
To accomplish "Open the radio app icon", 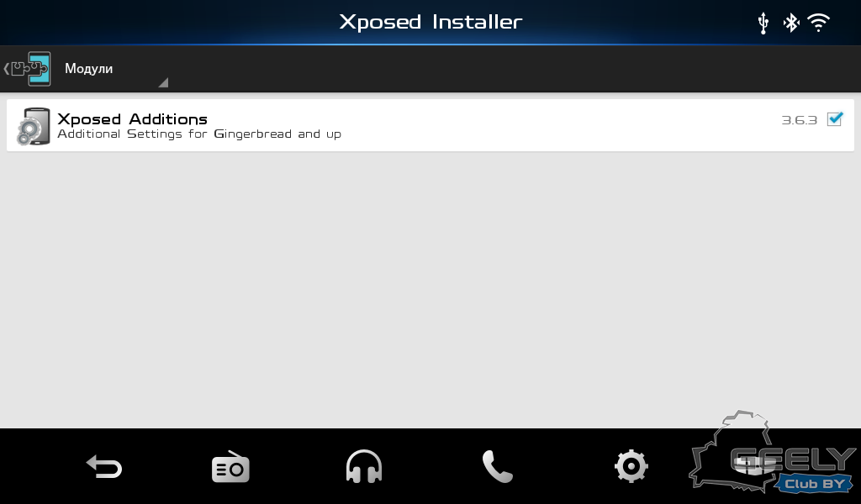I will coord(230,467).
